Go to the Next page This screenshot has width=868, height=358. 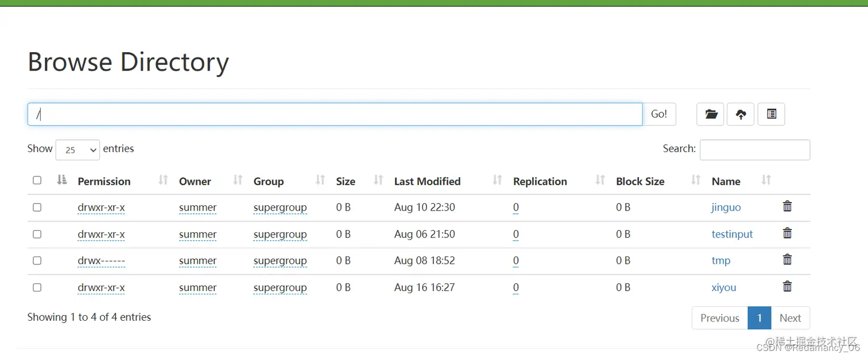click(x=790, y=318)
